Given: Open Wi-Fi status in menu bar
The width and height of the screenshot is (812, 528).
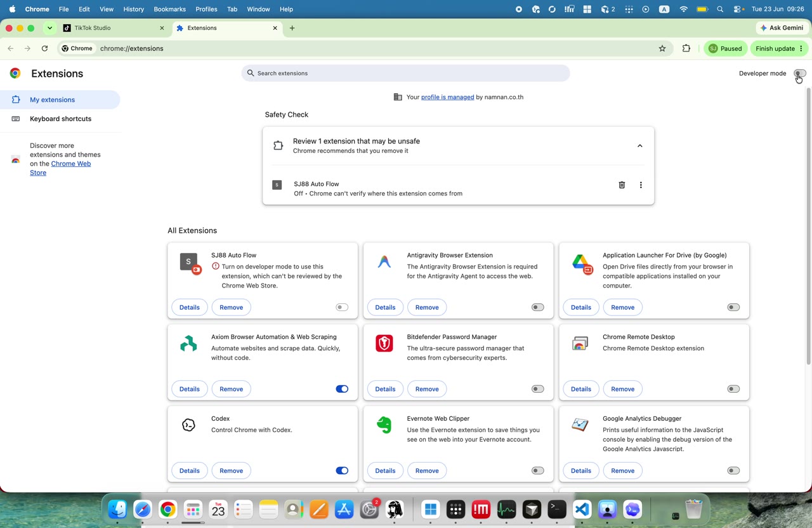Looking at the screenshot, I should (x=683, y=10).
